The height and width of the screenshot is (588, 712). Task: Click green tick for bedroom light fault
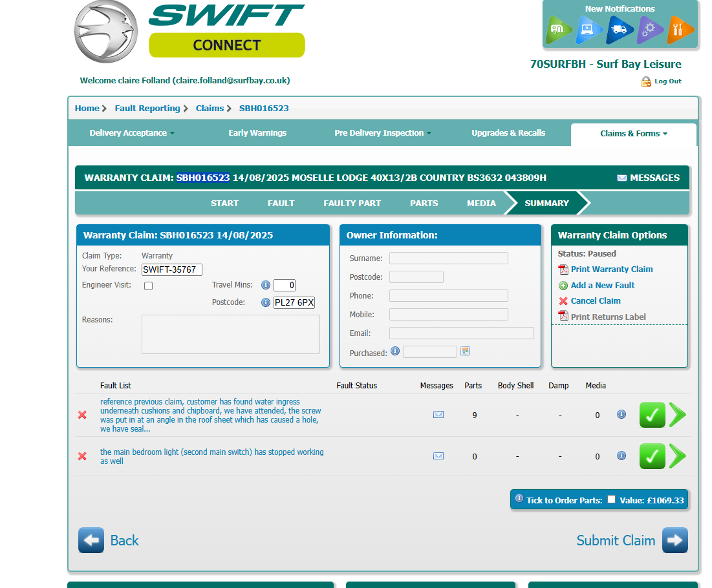[x=652, y=456]
